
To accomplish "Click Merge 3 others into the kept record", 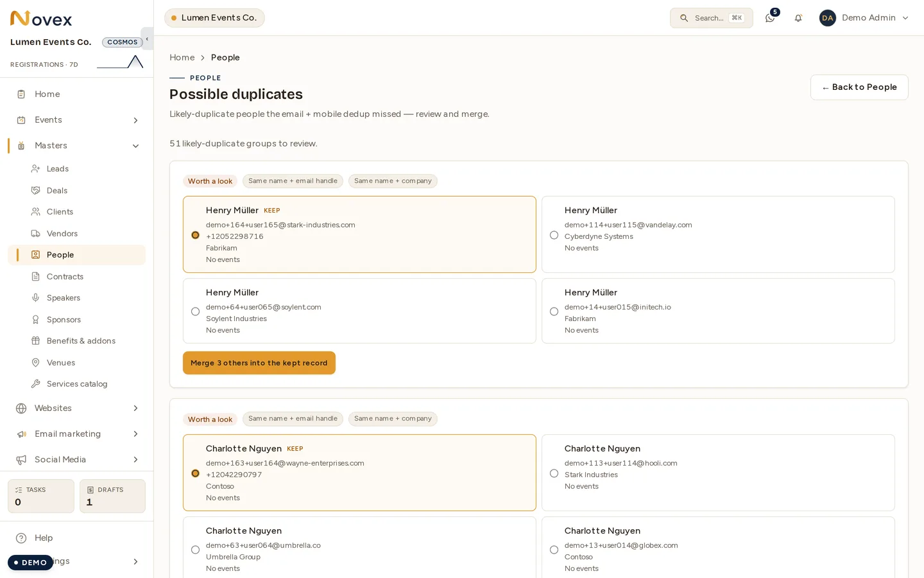I will pyautogui.click(x=259, y=363).
